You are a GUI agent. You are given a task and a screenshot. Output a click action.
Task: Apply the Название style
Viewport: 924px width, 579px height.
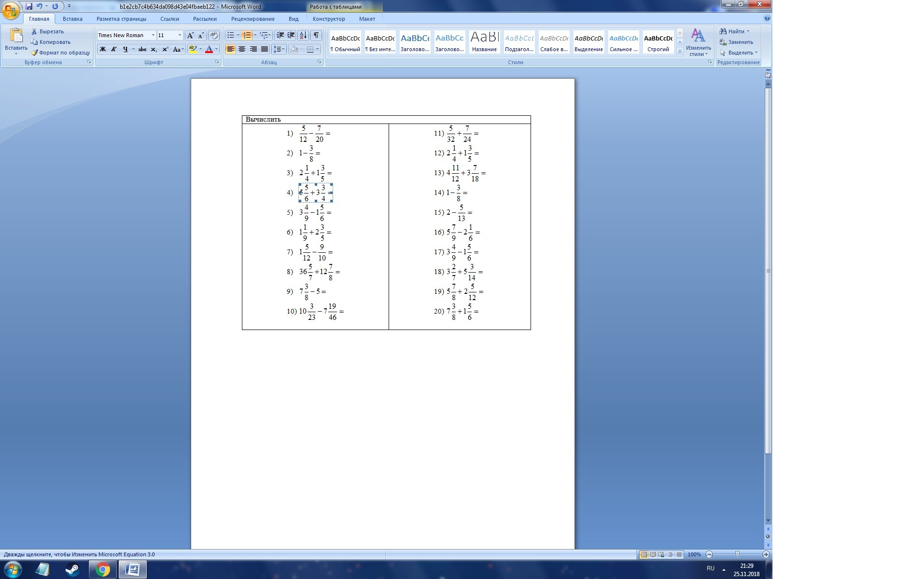point(484,42)
